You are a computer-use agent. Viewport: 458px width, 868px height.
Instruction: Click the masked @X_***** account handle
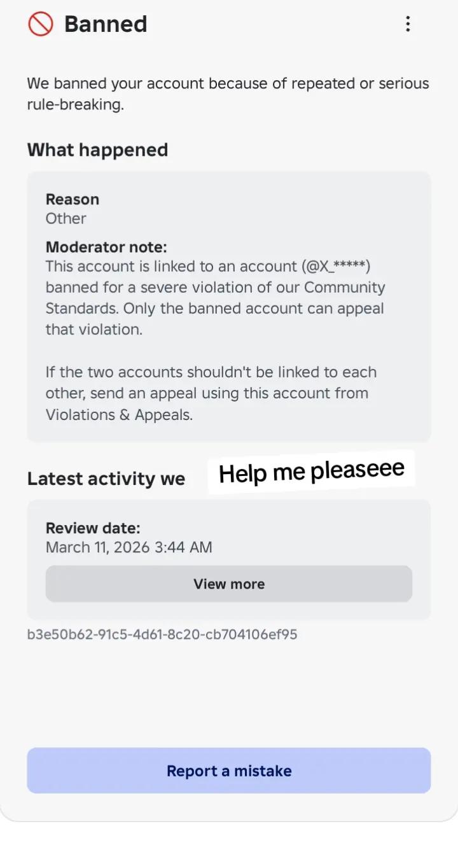tap(337, 266)
